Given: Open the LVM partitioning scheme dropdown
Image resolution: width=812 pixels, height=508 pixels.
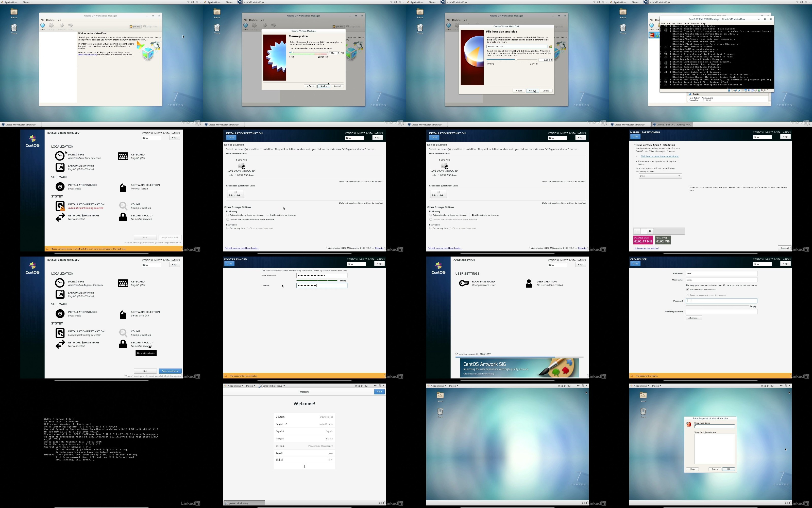Looking at the screenshot, I should [660, 176].
